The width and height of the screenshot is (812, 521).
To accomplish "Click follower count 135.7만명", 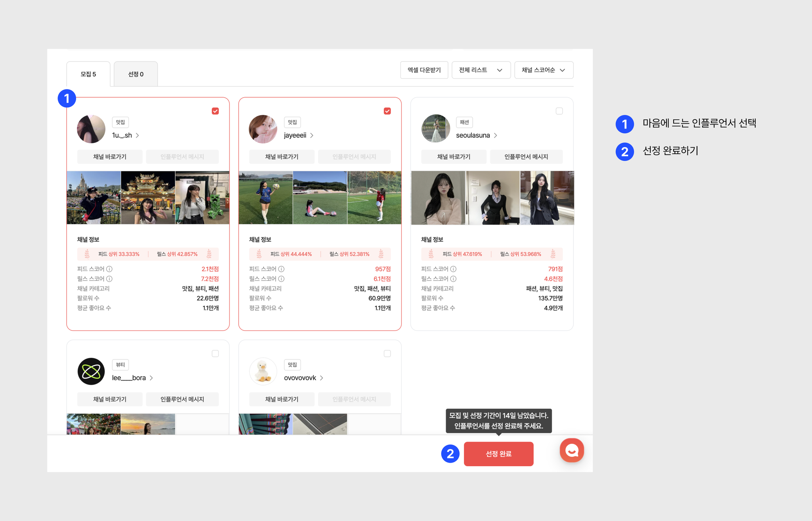I will pyautogui.click(x=550, y=298).
